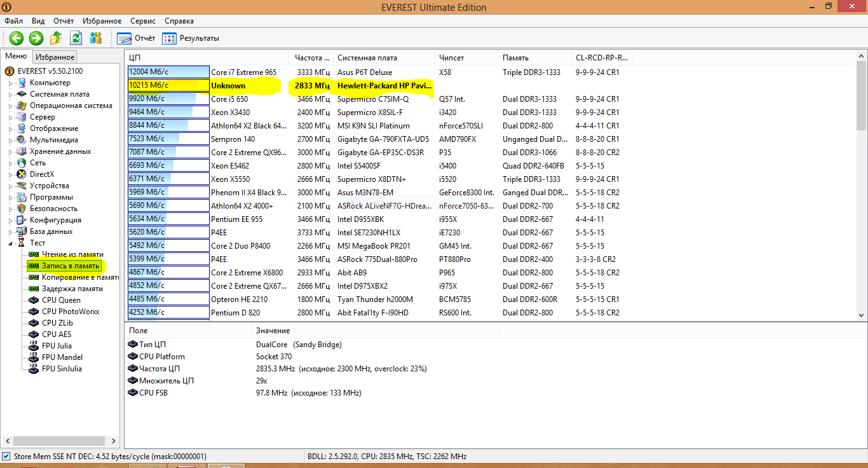Switch to the Меню sidebar tab

[x=17, y=56]
